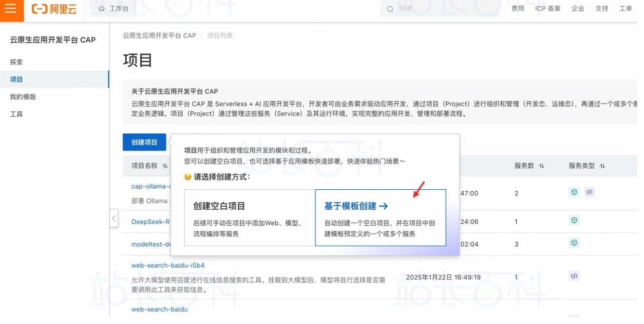The image size is (644, 324).
Task: Click service count 3 in modeltest row
Action: pos(516,244)
